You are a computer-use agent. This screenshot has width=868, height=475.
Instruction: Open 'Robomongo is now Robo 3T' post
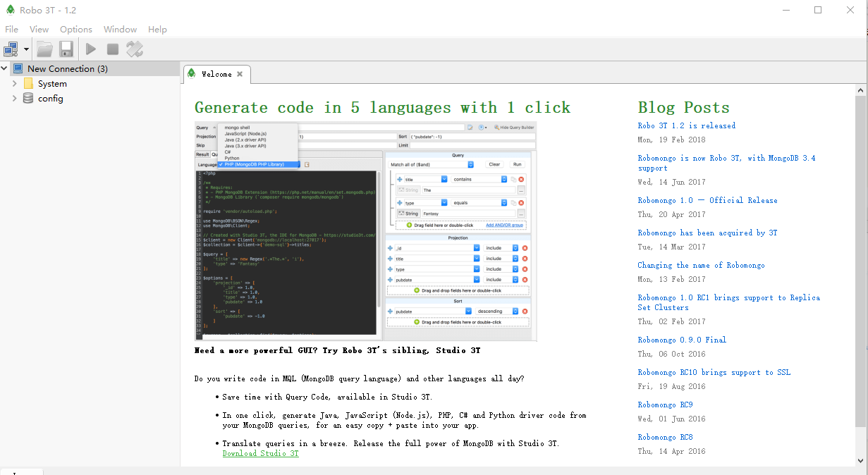(726, 163)
